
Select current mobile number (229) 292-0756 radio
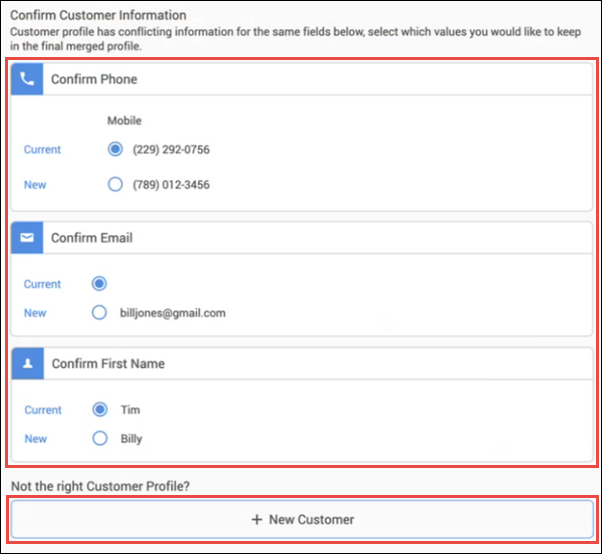(x=115, y=149)
